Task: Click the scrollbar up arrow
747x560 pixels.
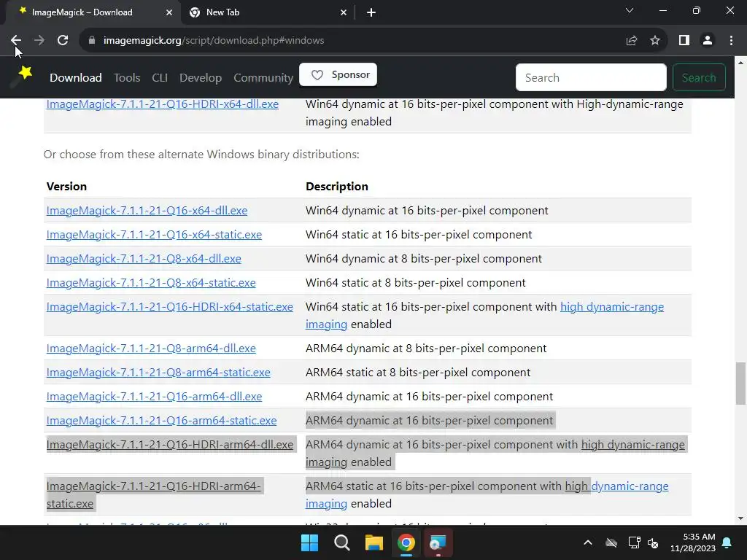Action: coord(741,62)
